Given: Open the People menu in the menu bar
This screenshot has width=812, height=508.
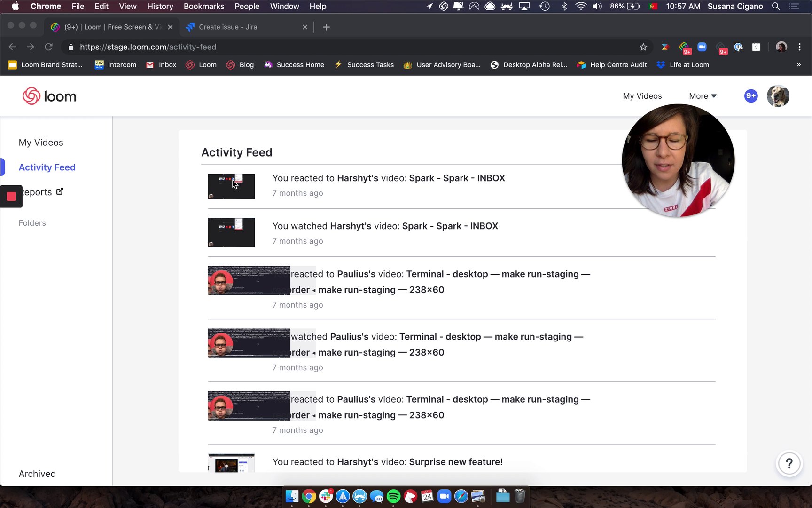Looking at the screenshot, I should coord(247,6).
